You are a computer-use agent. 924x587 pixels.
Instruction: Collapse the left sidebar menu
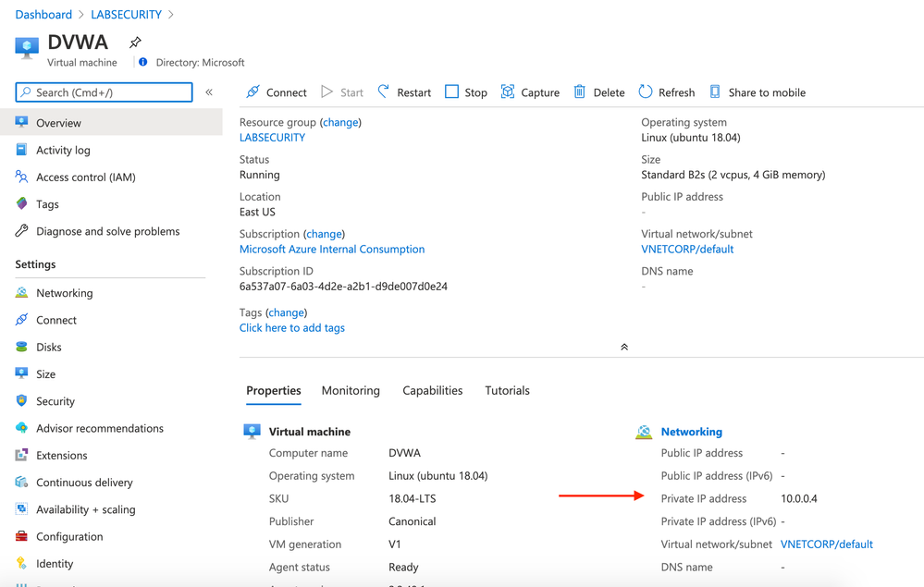[209, 92]
